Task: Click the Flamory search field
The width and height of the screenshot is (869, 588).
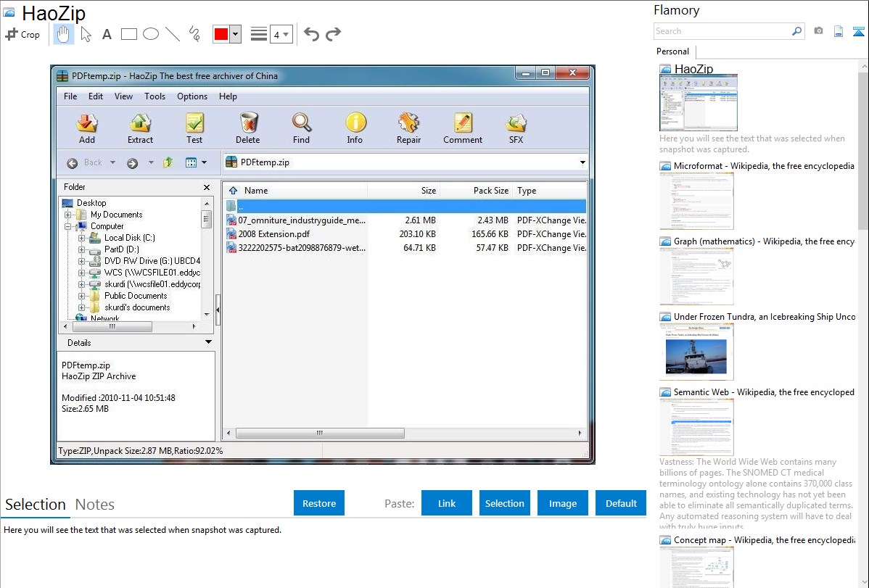Action: point(722,32)
